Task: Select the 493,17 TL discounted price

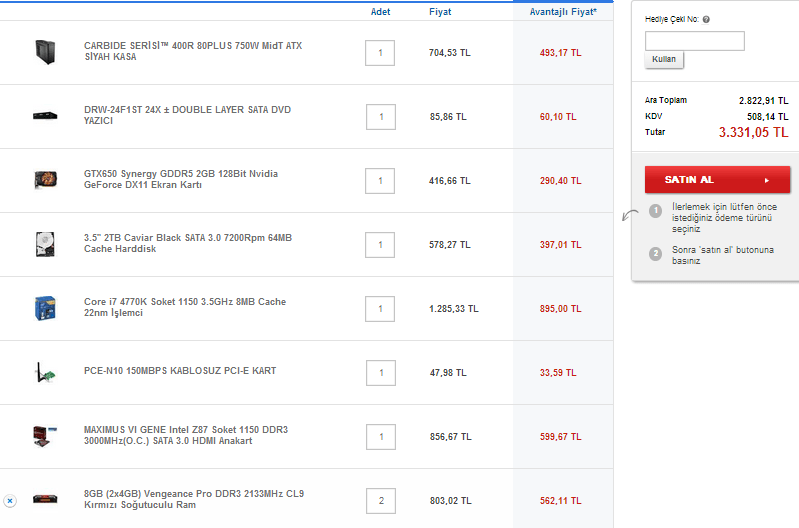Action: (561, 53)
